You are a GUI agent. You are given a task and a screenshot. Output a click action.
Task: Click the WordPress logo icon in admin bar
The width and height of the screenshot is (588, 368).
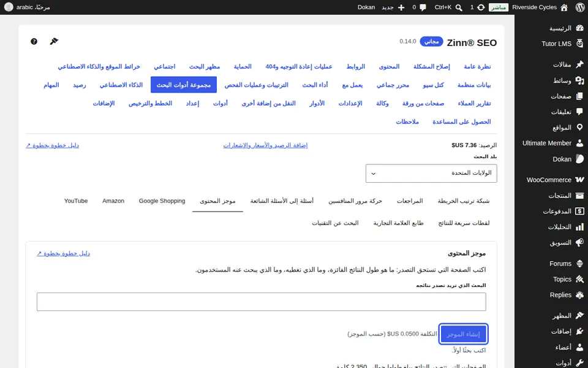[x=580, y=7]
